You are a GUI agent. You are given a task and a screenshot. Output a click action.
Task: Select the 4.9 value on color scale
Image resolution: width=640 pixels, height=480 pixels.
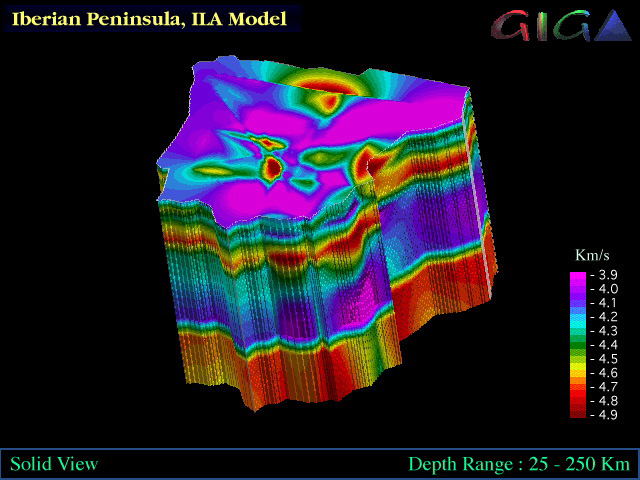pyautogui.click(x=608, y=415)
